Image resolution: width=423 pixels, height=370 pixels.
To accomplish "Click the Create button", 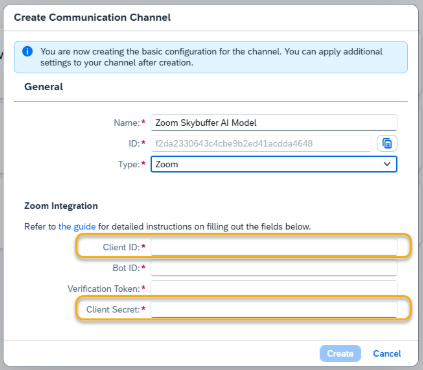I will click(340, 353).
